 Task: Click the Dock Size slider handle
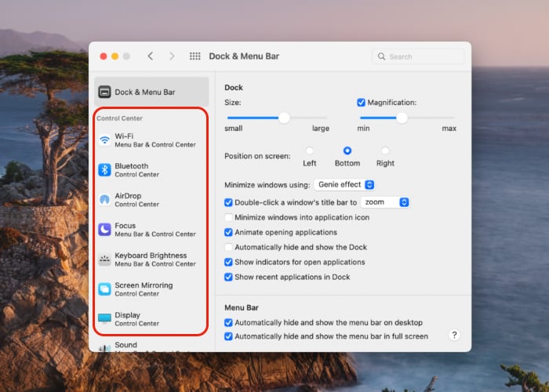pos(284,118)
